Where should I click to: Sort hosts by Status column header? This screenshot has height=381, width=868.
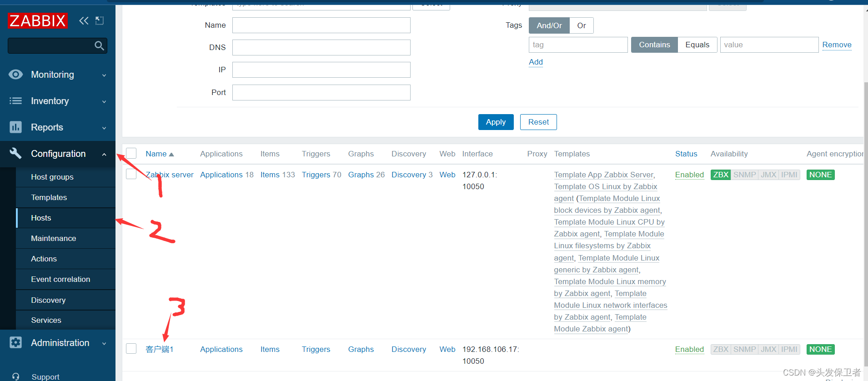tap(686, 154)
